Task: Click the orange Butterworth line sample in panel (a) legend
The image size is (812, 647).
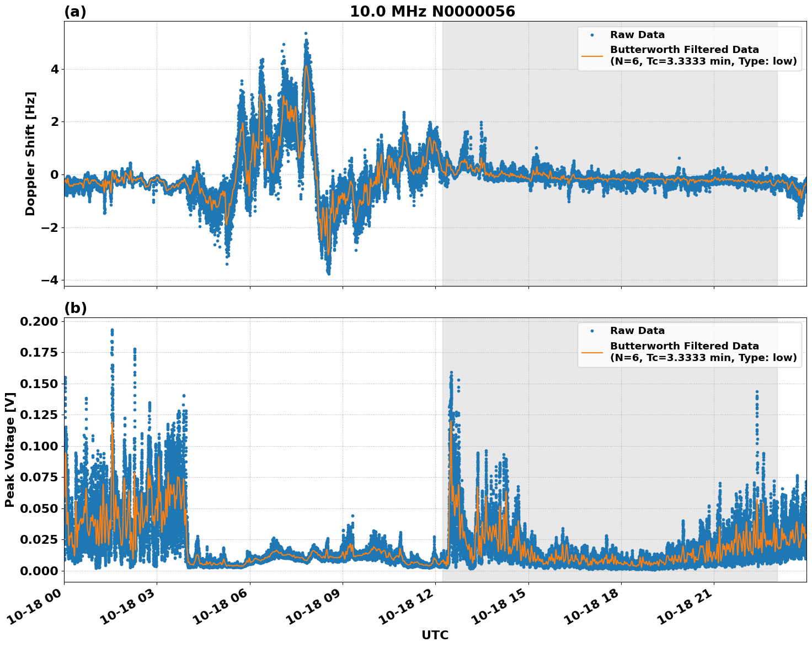Action: 592,55
